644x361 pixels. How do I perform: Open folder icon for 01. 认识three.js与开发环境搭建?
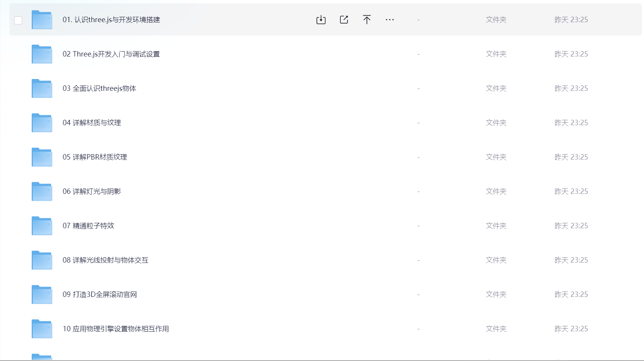tap(42, 20)
